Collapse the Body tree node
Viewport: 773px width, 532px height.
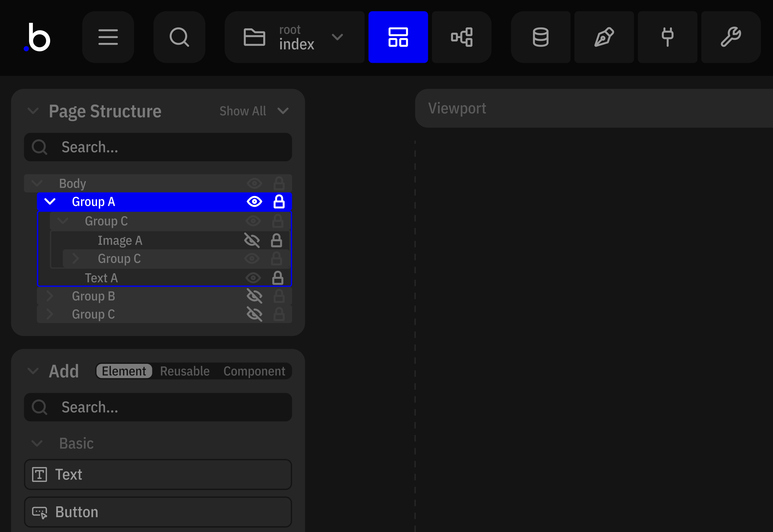coord(37,183)
